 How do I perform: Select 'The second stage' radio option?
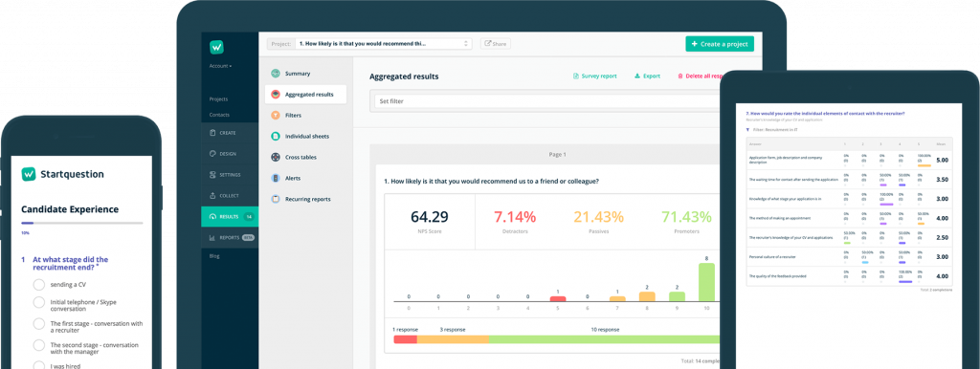(38, 345)
